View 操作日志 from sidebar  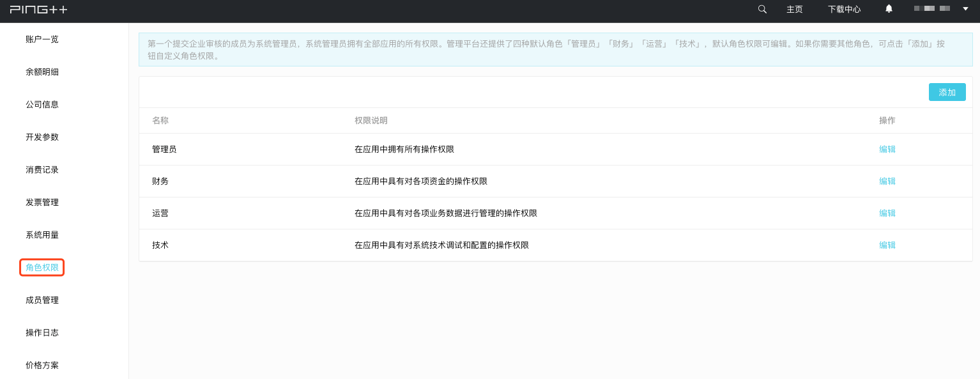tap(42, 332)
